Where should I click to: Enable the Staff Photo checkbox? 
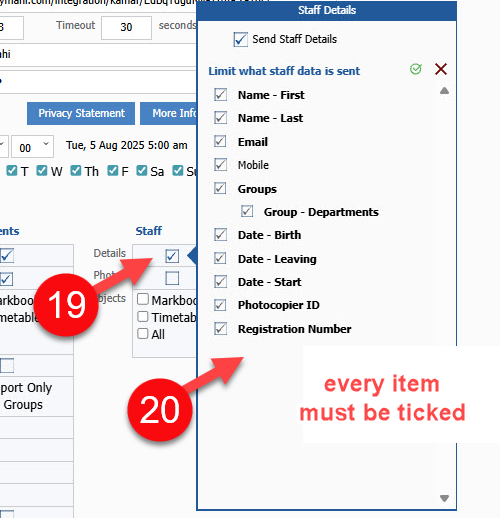click(172, 278)
